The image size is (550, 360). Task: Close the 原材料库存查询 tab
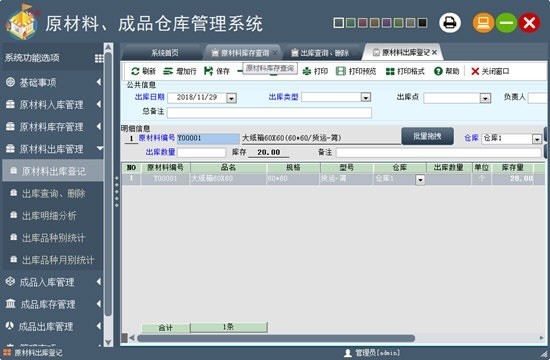point(275,53)
